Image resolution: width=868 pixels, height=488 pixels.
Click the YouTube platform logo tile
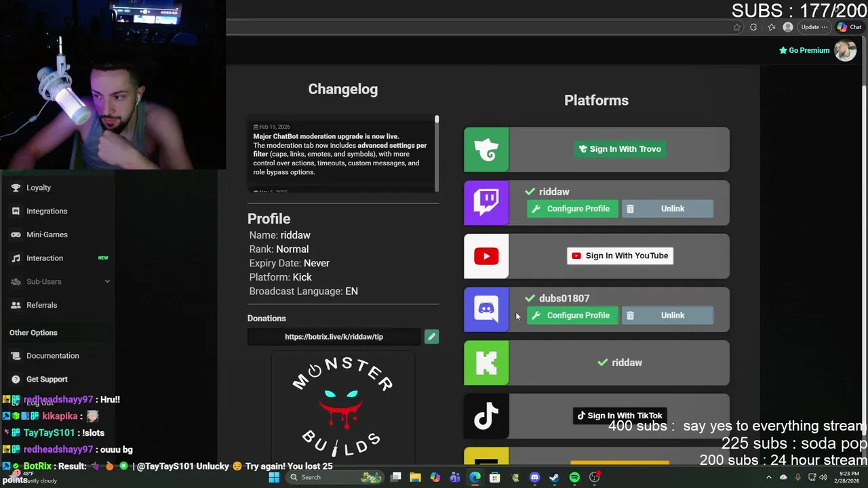(x=486, y=256)
